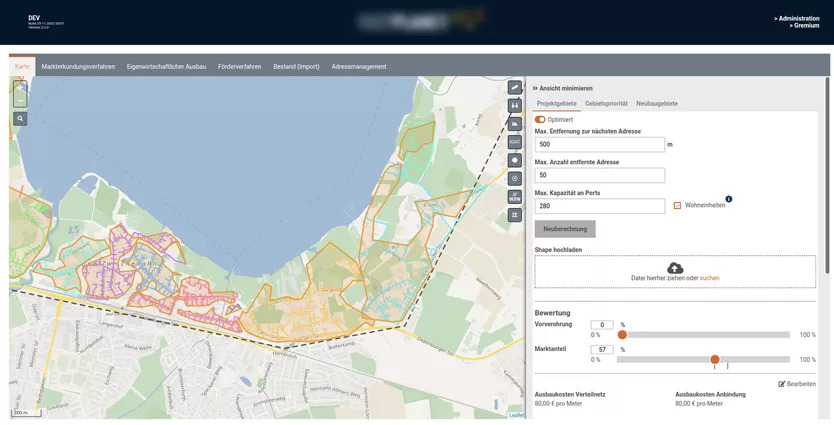Screen dimensions: 834x425
Task: Open the Adressmanagement tab
Action: click(x=359, y=67)
